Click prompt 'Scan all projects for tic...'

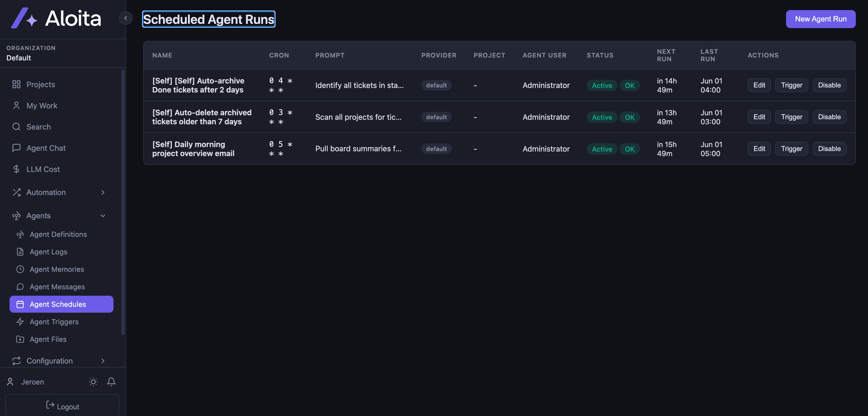coord(358,117)
